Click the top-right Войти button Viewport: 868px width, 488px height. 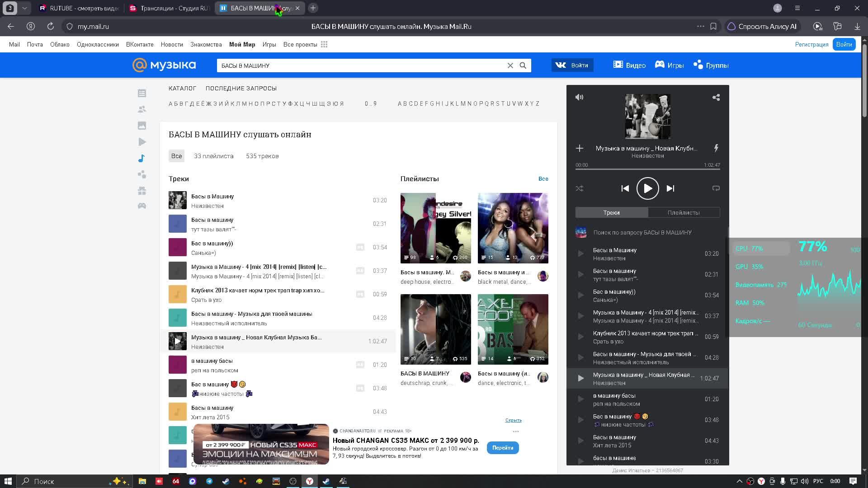tap(844, 44)
